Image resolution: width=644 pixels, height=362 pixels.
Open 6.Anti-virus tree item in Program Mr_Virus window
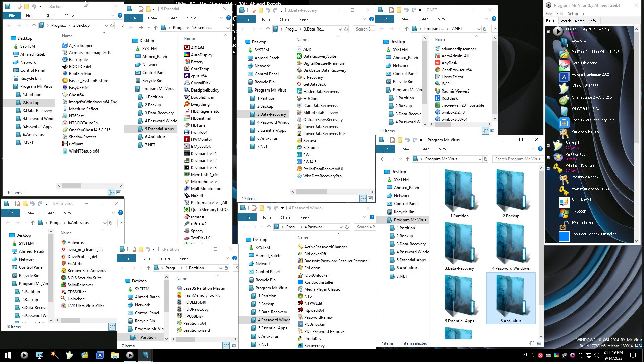point(407,268)
